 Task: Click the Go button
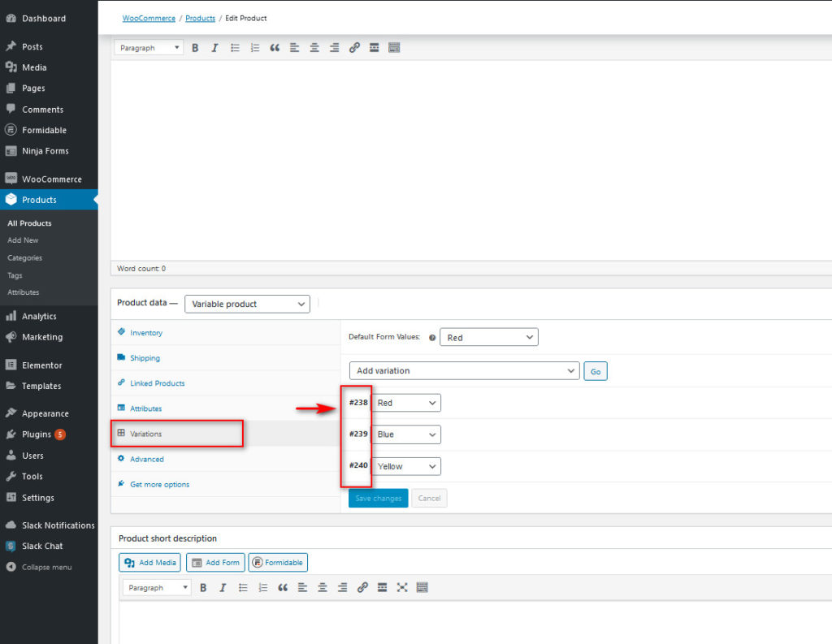596,371
